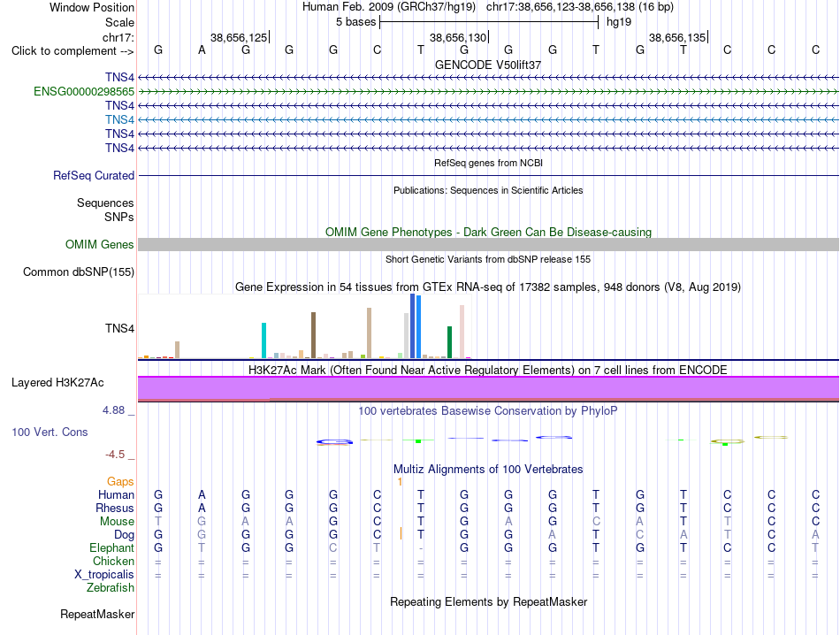Click the hg19 label beside scale bar
The width and height of the screenshot is (840, 635).
(x=619, y=22)
